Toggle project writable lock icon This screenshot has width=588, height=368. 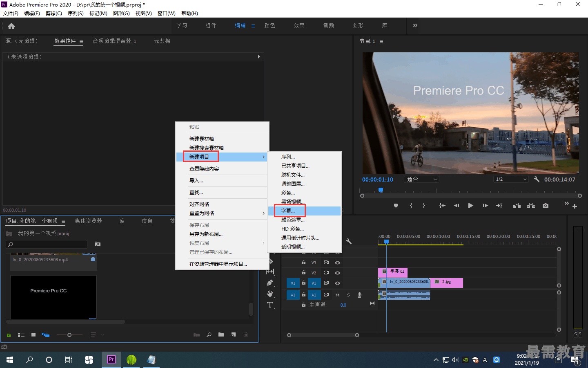[9, 335]
